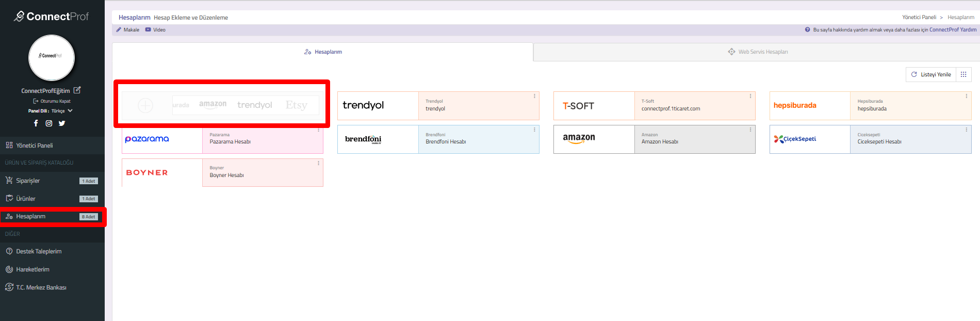Click the ÇiçekSepeti logo card
Screen dimensions: 980x321
(810, 139)
